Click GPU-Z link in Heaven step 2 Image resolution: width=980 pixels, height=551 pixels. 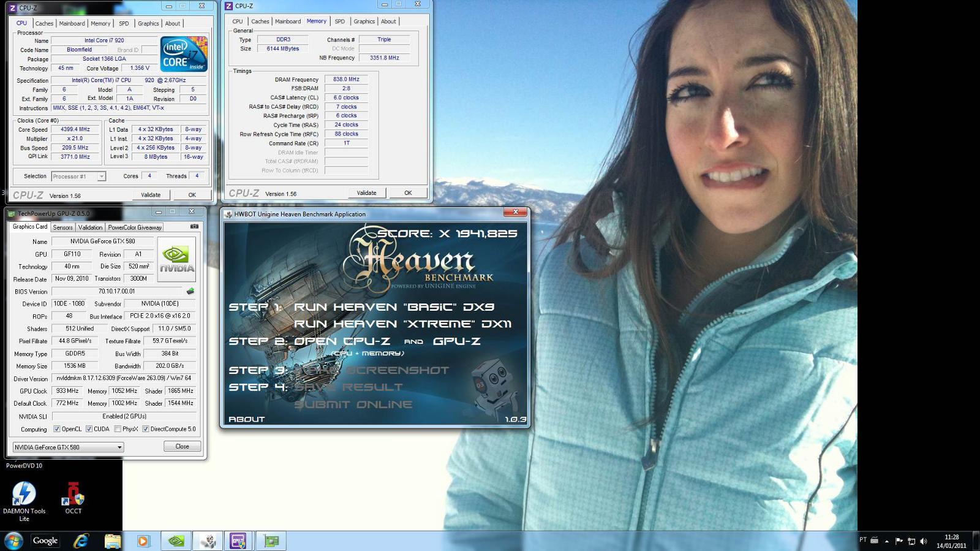456,341
